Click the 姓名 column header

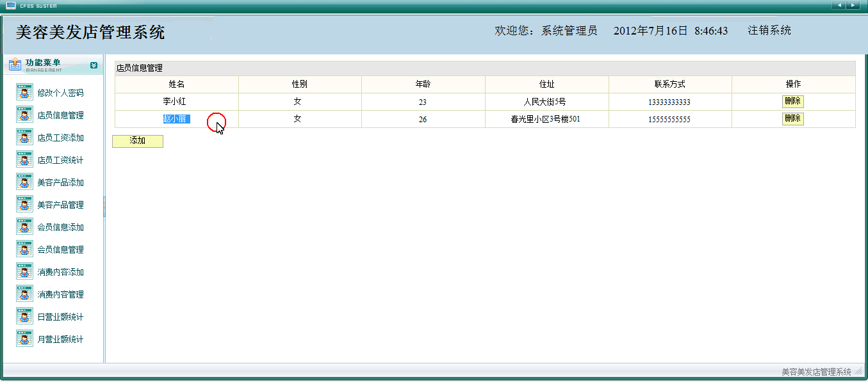(177, 84)
